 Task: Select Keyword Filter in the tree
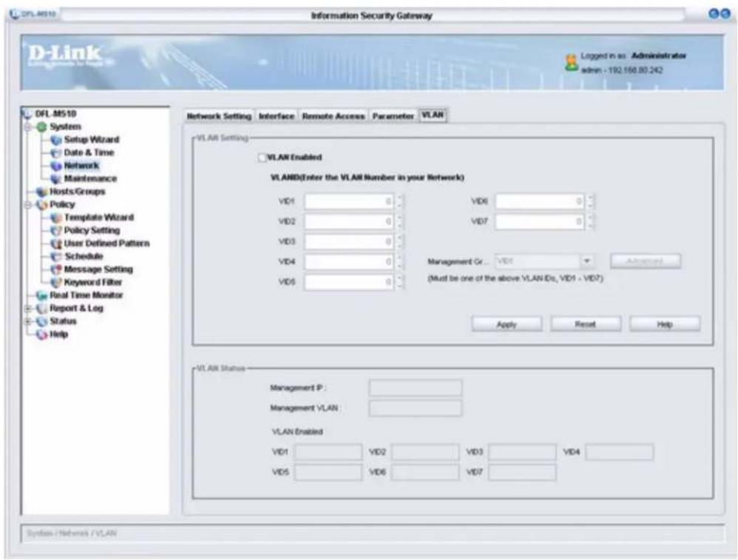(x=93, y=282)
